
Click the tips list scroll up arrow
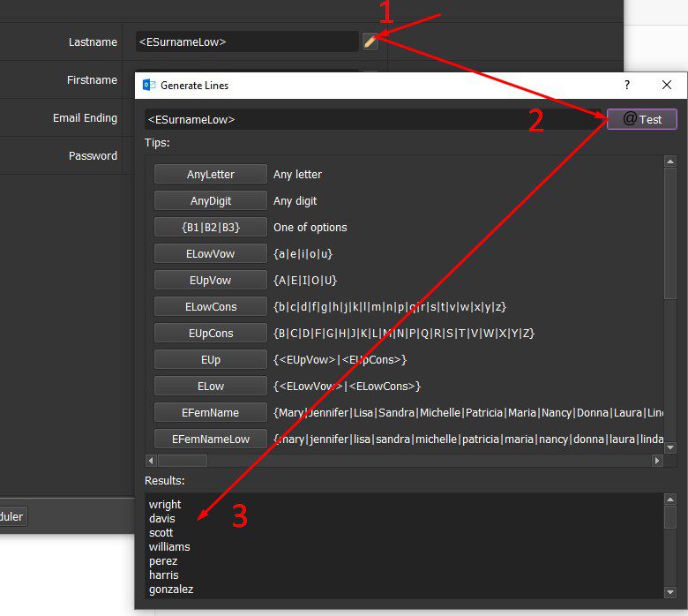click(x=670, y=162)
